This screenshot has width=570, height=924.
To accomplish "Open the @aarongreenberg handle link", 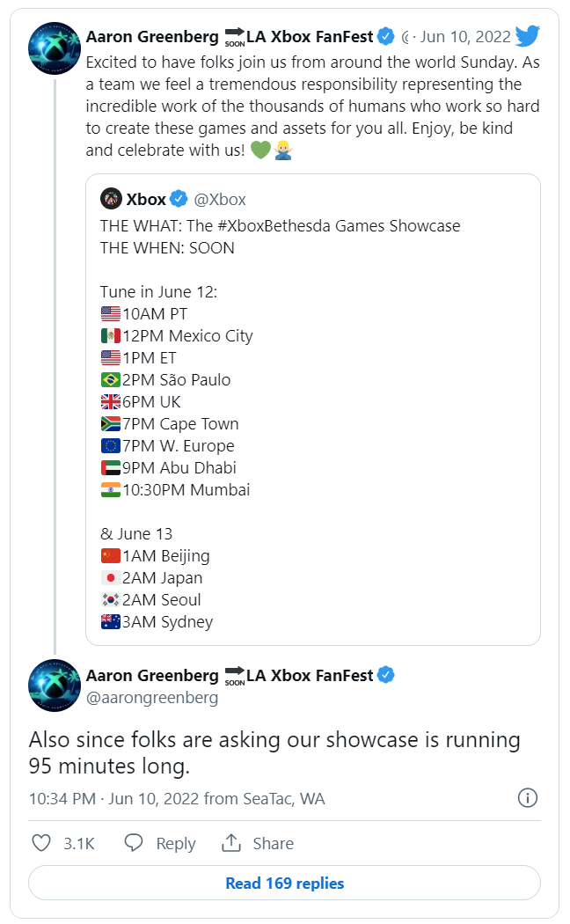I will (152, 698).
